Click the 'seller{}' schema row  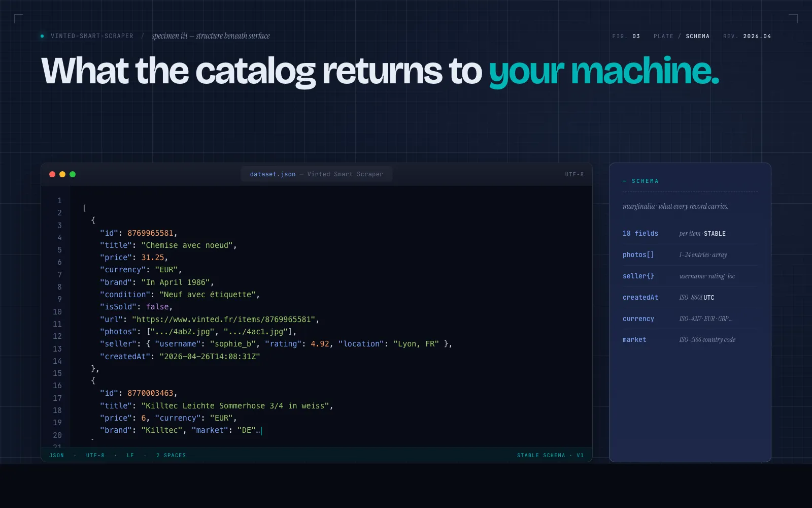pyautogui.click(x=690, y=276)
